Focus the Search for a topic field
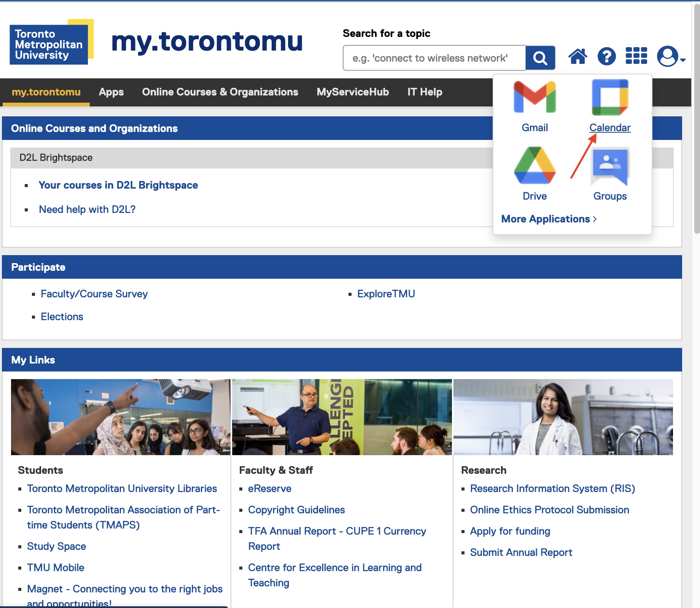This screenshot has height=608, width=700. pyautogui.click(x=434, y=58)
